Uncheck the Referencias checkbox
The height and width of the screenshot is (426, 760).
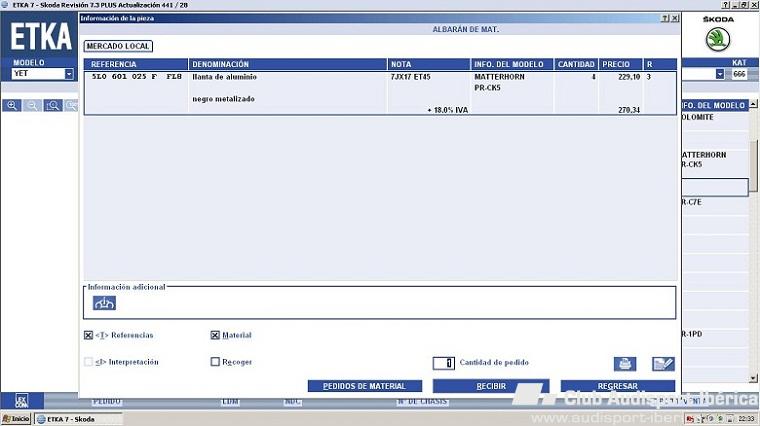coord(89,335)
